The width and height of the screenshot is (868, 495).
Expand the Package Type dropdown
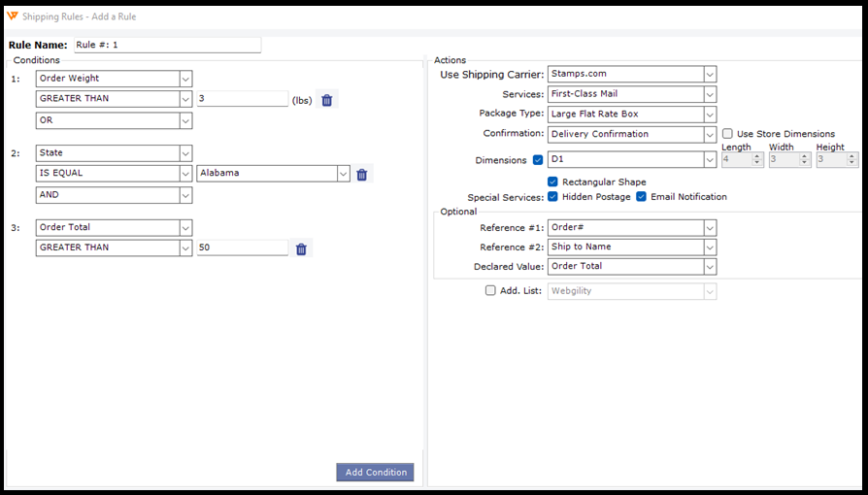tap(710, 115)
